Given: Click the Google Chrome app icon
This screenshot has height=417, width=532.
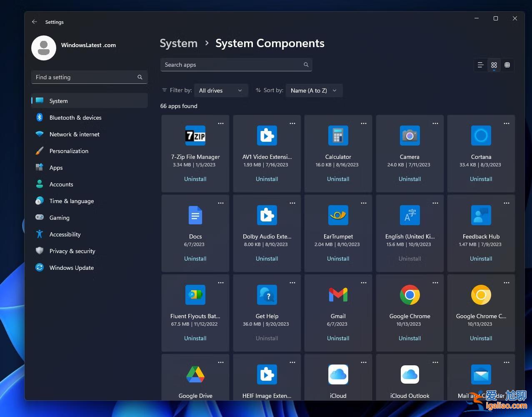Looking at the screenshot, I should coord(410,295).
